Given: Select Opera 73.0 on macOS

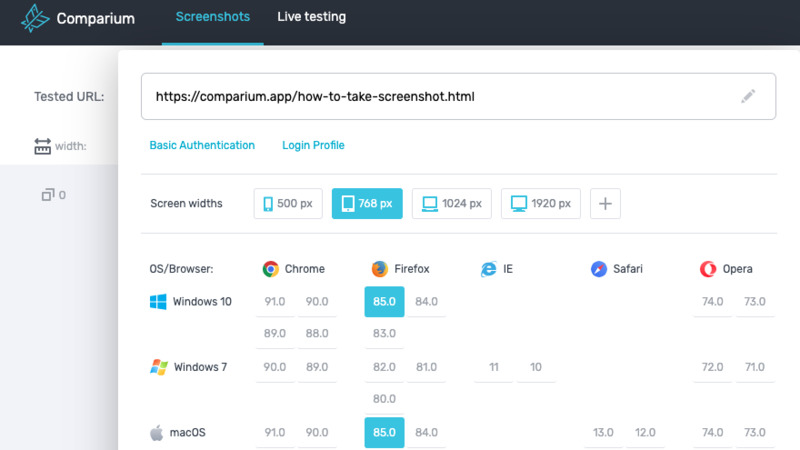Looking at the screenshot, I should (x=755, y=433).
